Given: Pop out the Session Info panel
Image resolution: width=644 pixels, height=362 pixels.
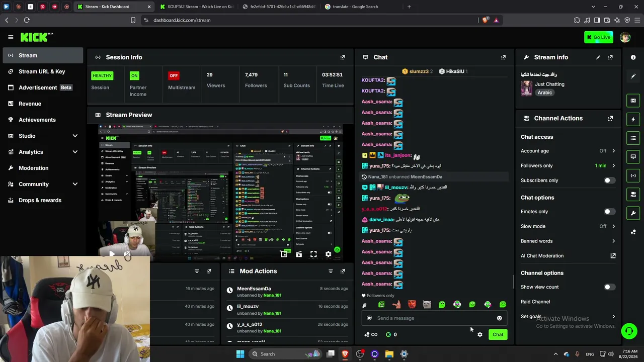Looking at the screenshot, I should pyautogui.click(x=343, y=57).
